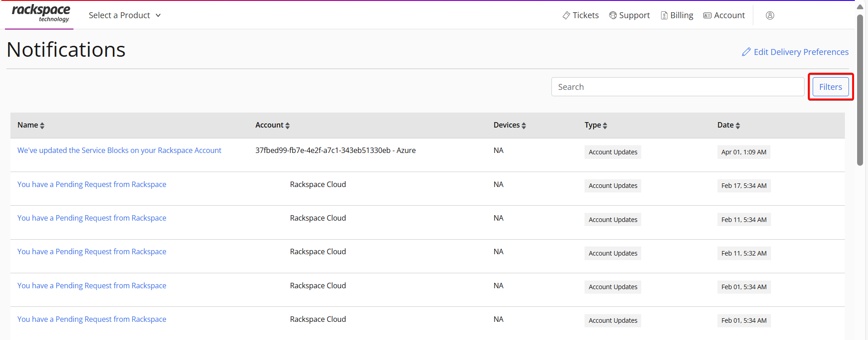The image size is (868, 340).
Task: Open the Service Blocks update notification
Action: (119, 150)
